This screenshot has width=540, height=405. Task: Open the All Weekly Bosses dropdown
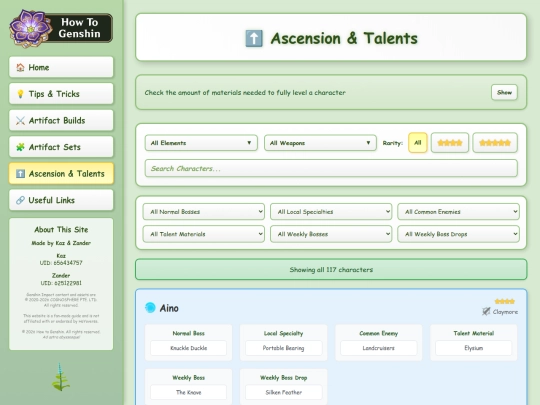[331, 234]
